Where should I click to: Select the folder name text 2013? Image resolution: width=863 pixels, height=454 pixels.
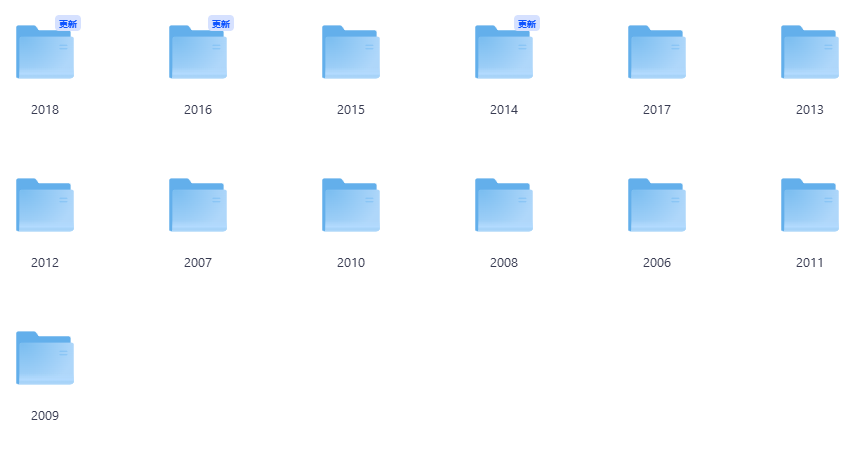(x=810, y=110)
